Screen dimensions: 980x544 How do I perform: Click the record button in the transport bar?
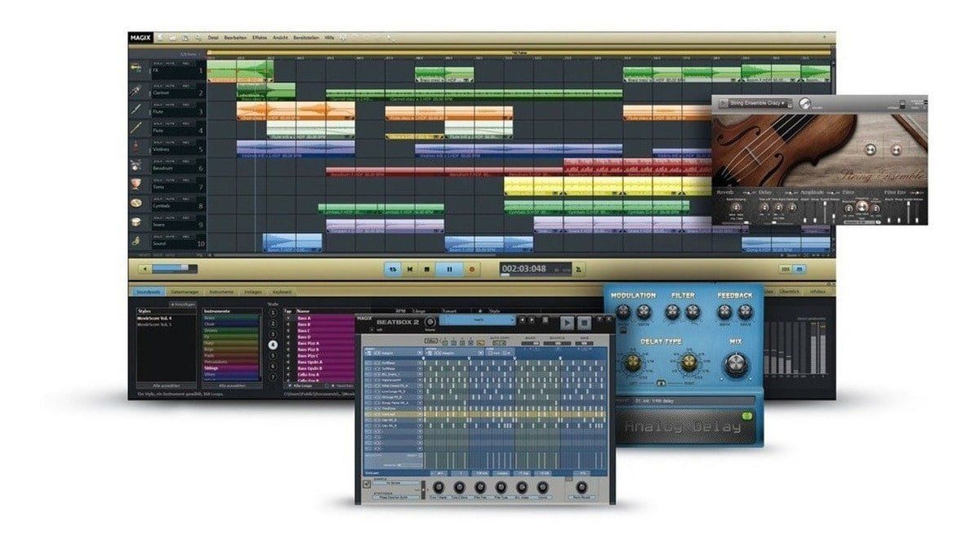click(472, 270)
